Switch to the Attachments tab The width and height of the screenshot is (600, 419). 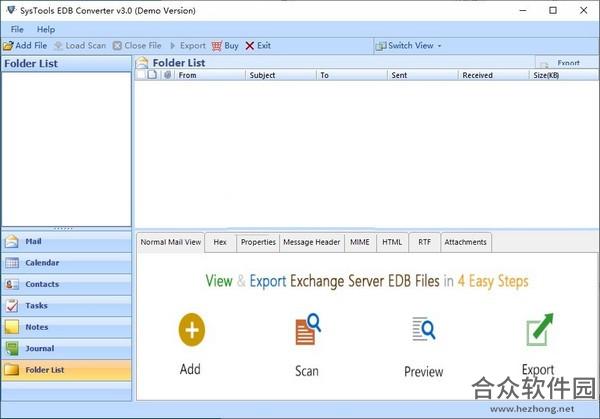466,242
